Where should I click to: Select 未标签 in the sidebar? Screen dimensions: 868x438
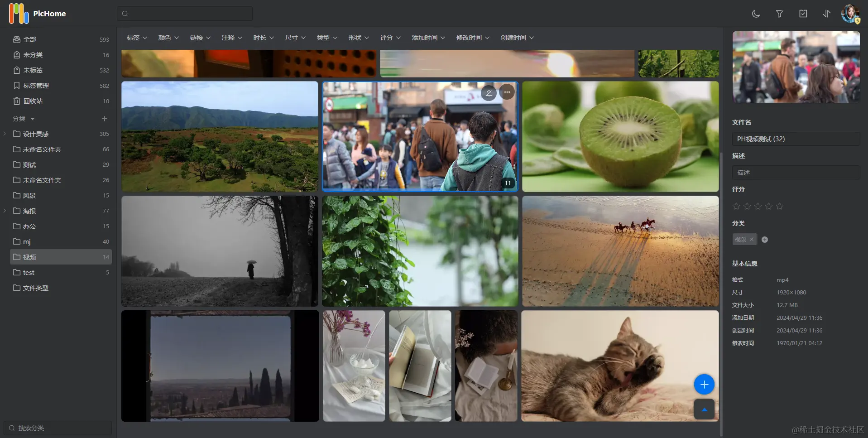click(x=61, y=70)
